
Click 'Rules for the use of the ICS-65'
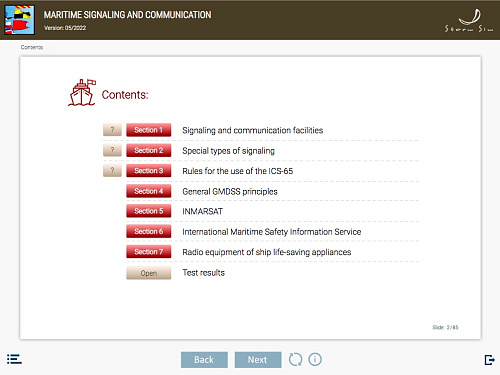pos(238,171)
